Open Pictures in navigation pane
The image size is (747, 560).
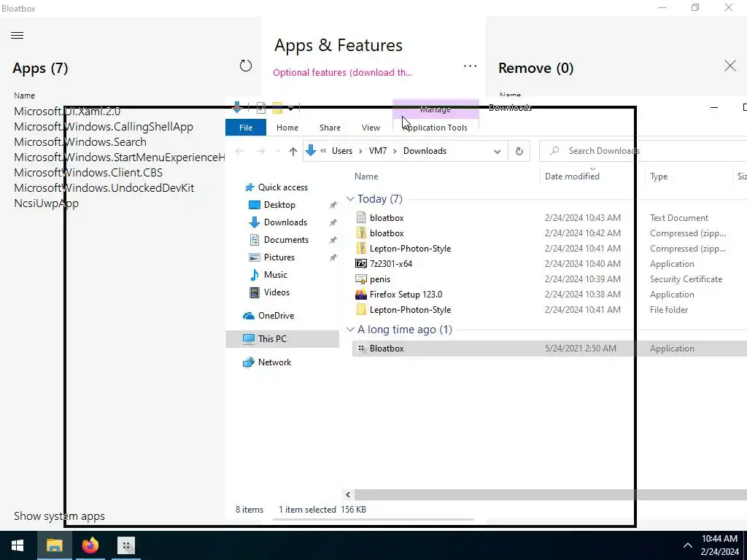click(279, 257)
